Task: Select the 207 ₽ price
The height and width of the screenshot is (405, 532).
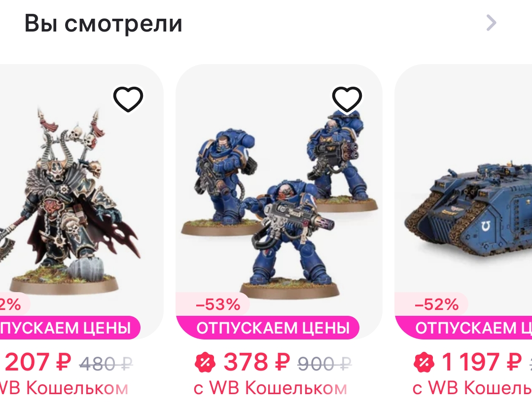Action: tap(38, 362)
